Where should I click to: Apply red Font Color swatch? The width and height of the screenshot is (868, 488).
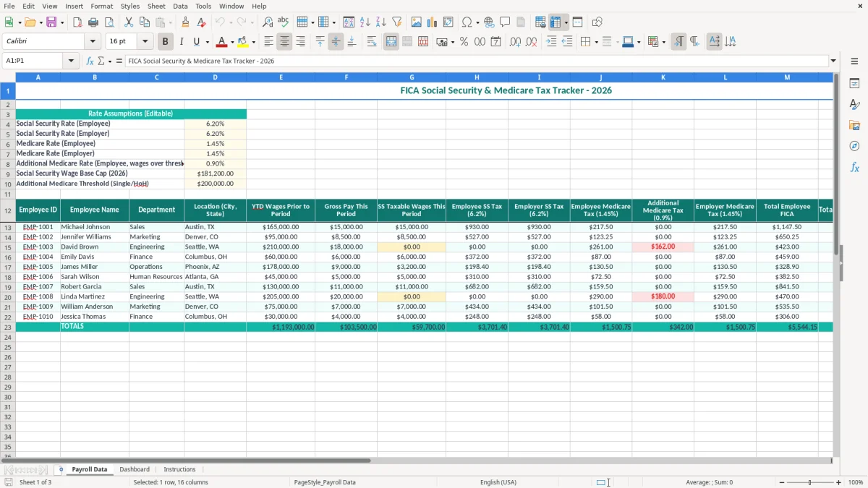tap(222, 42)
